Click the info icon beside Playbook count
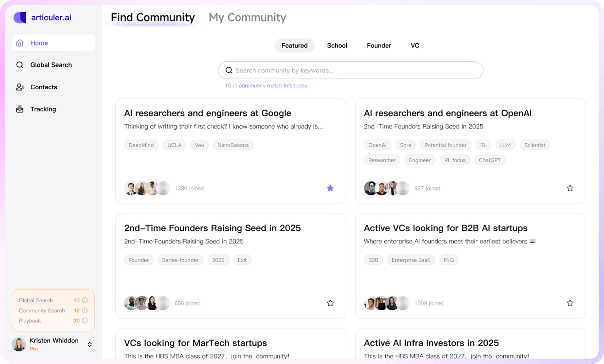604x364 pixels. click(x=85, y=321)
